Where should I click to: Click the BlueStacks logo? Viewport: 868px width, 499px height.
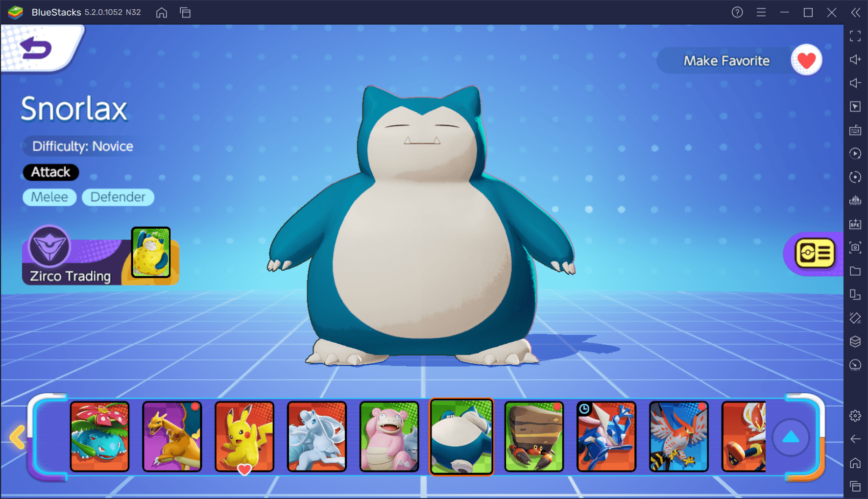(15, 12)
